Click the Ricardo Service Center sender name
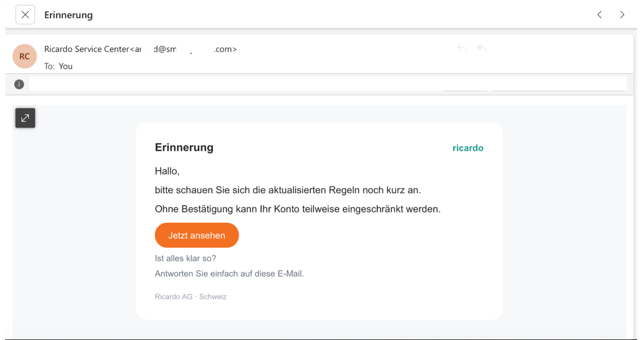 click(x=87, y=49)
